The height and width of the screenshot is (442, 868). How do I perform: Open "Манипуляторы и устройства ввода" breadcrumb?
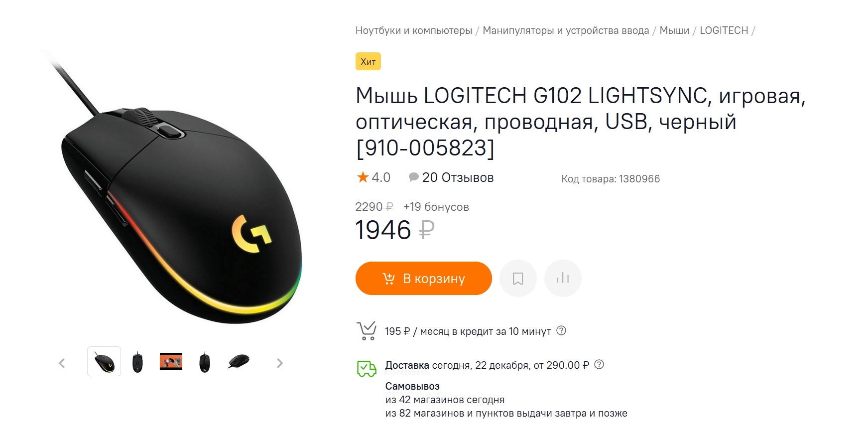[566, 30]
